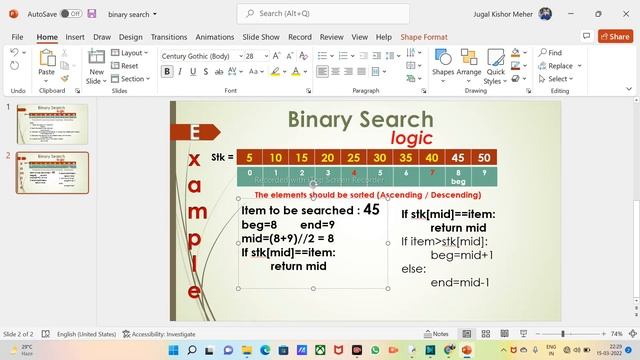Switch to Reading View icon
Screen dimensions: 640x360
tap(504, 334)
